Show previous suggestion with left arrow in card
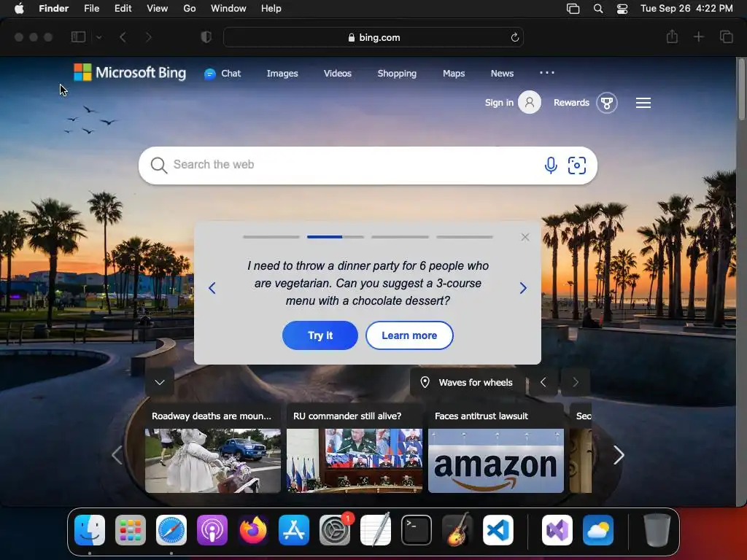The image size is (747, 560). point(212,287)
